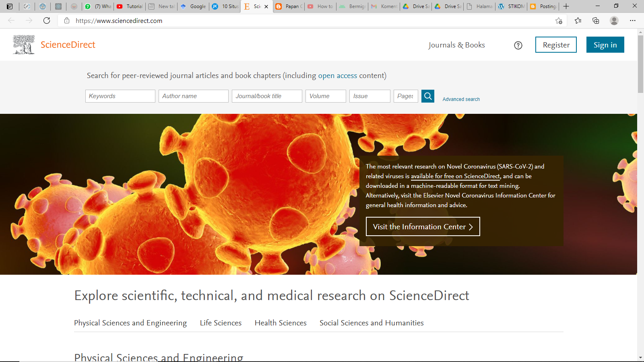Switch to the Papan Blogger tab
This screenshot has height=362, width=644.
point(289,6)
